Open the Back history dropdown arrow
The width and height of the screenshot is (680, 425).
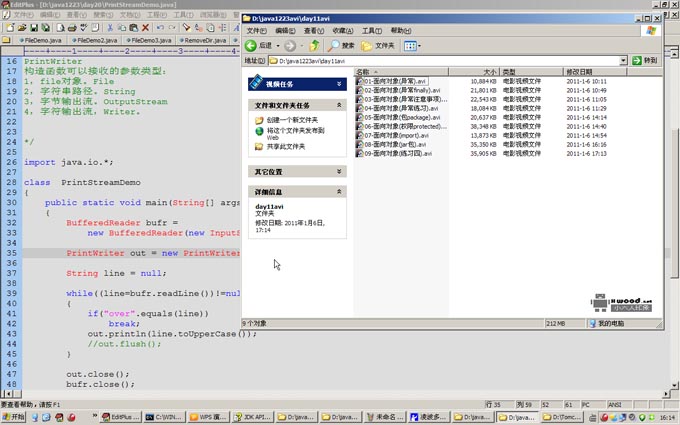tap(278, 46)
